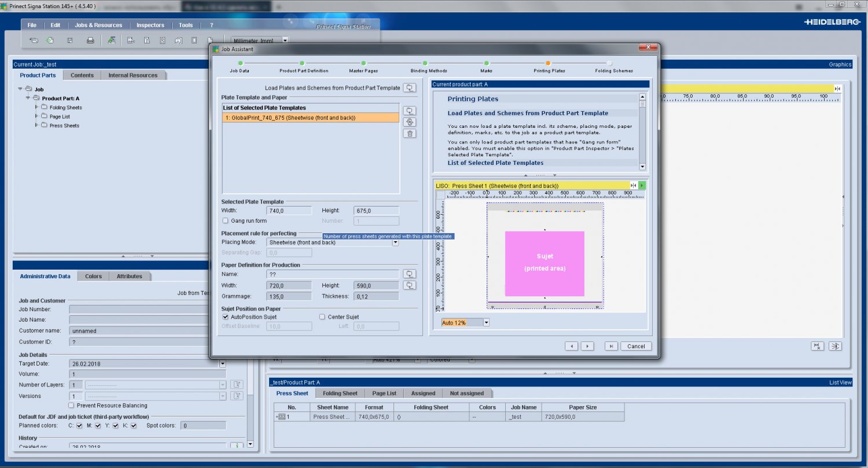Screen dimensions: 868x468
Task: Enable the Gang run form checkbox
Action: (x=226, y=221)
